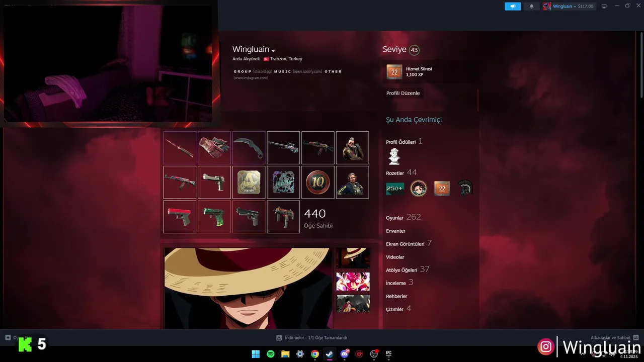
Task: Select the red Glock pistol item
Action: 180,217
